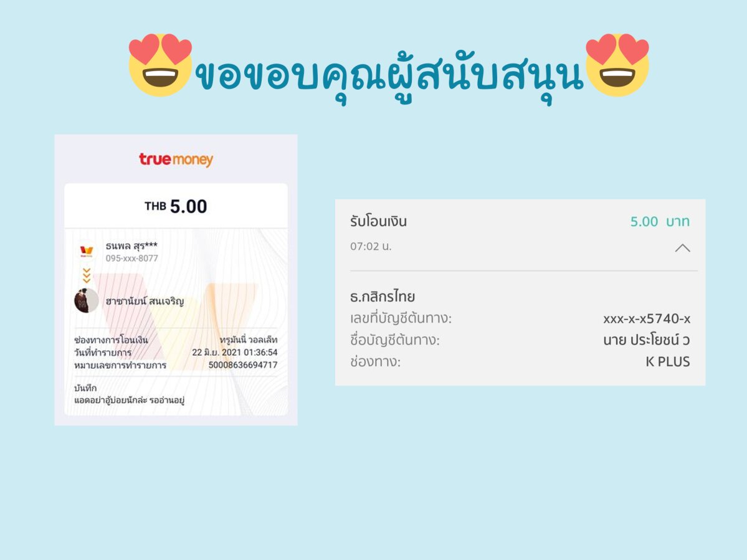Click the K PLUS channel value

667,362
